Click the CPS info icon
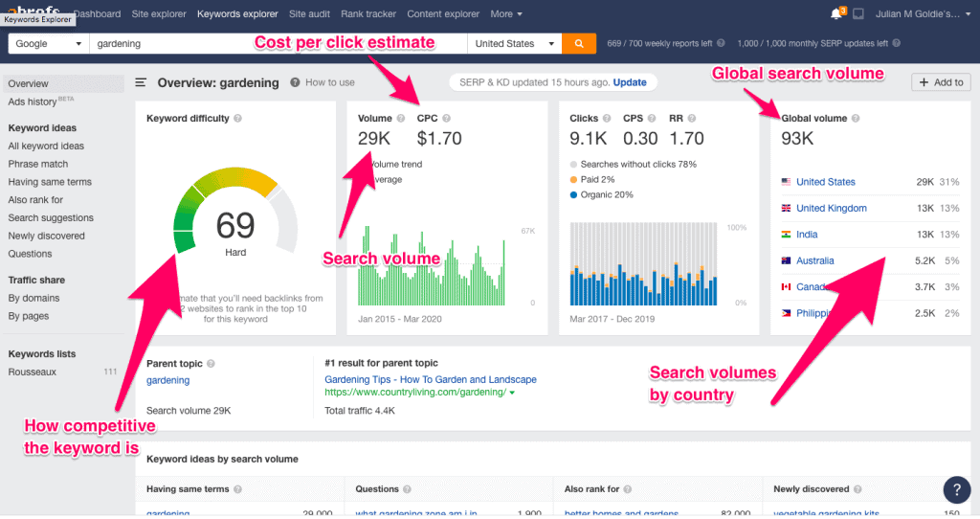The height and width of the screenshot is (519, 980). tap(652, 118)
